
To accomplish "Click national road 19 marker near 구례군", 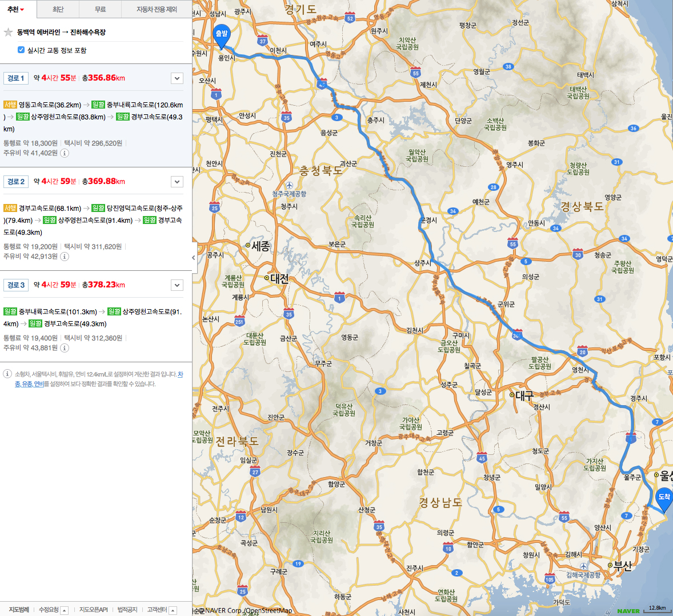I will (x=298, y=563).
